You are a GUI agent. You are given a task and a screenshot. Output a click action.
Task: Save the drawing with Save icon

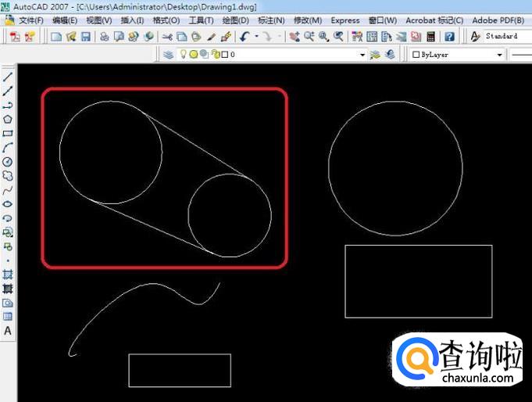coord(85,36)
